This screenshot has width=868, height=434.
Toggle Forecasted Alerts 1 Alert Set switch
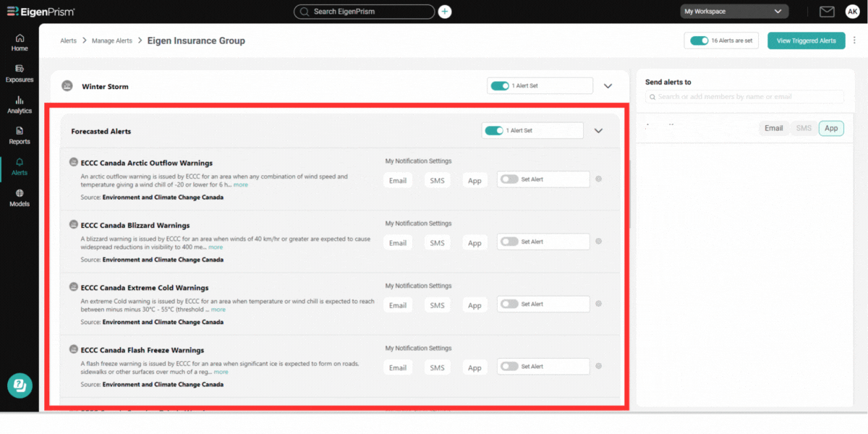(x=494, y=131)
